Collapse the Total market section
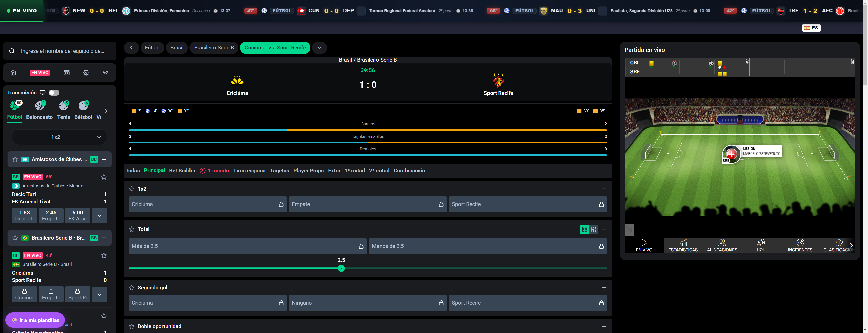Image resolution: width=868 pixels, height=333 pixels. (604, 229)
